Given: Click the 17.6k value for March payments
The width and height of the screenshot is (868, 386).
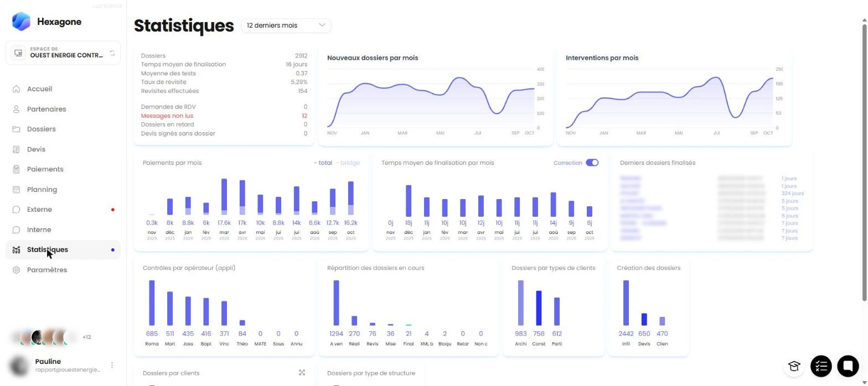Looking at the screenshot, I should [x=224, y=223].
